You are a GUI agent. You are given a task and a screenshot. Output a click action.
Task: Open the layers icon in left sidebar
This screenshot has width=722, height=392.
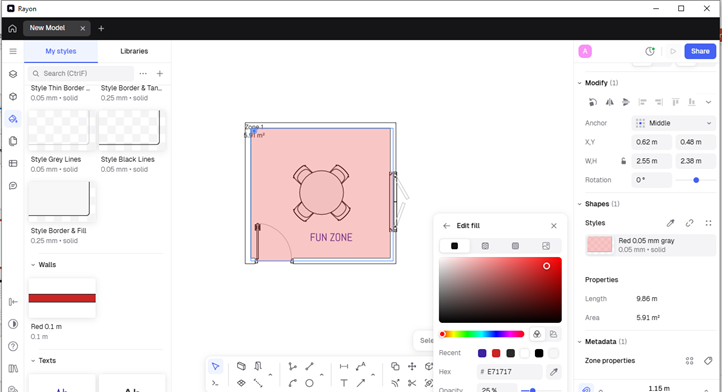tap(13, 74)
